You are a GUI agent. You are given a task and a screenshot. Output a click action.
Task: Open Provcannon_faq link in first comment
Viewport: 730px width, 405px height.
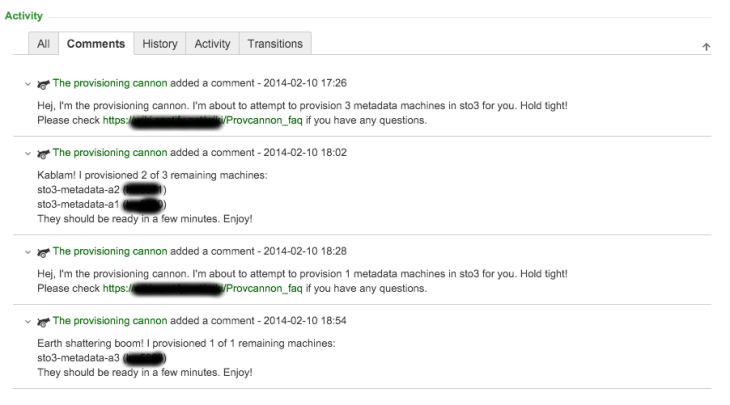(203, 120)
